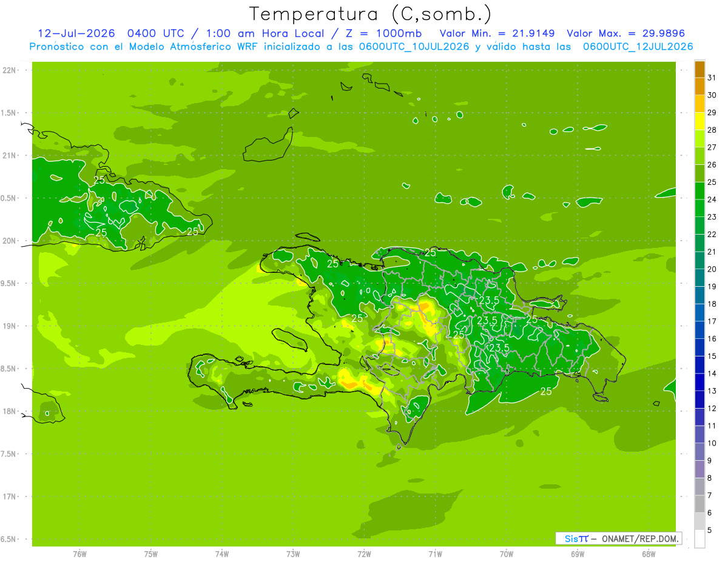Click the orange swatch above the 31 legend label

(699, 69)
